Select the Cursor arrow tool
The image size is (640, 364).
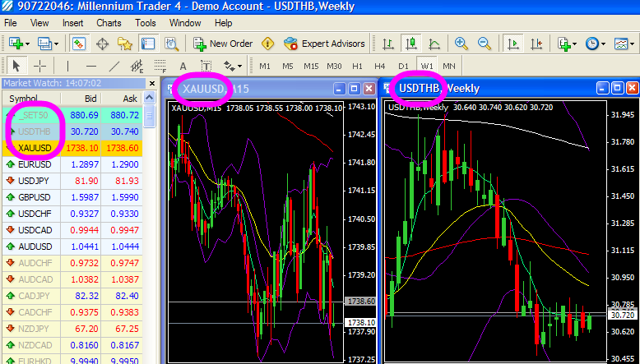click(16, 66)
